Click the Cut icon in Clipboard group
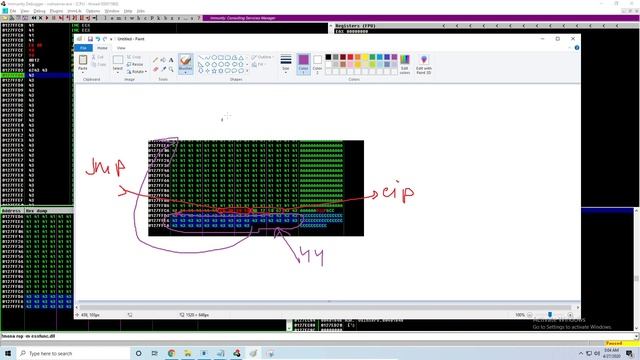 (94, 57)
